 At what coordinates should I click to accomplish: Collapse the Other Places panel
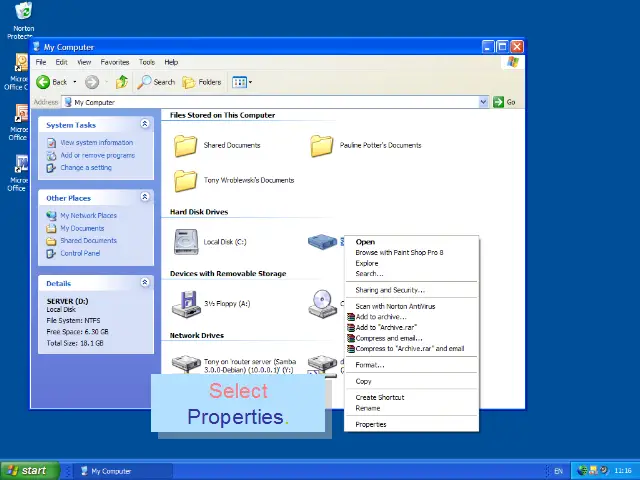[x=144, y=197]
